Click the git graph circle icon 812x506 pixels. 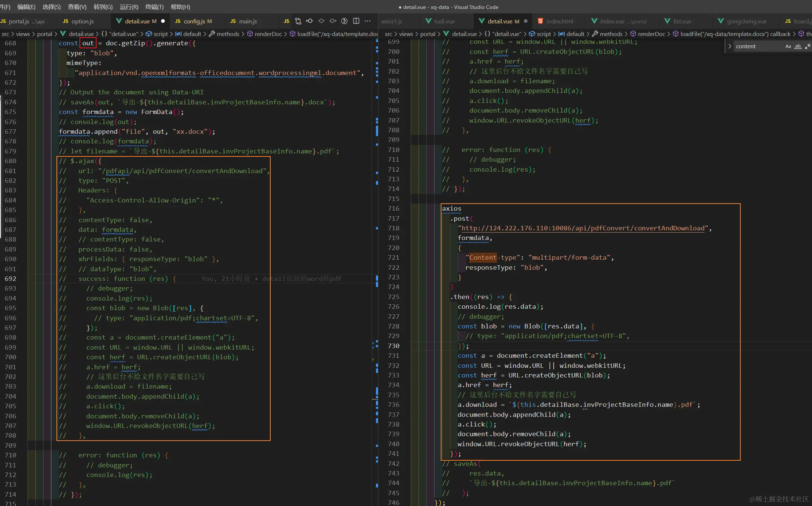click(x=345, y=21)
